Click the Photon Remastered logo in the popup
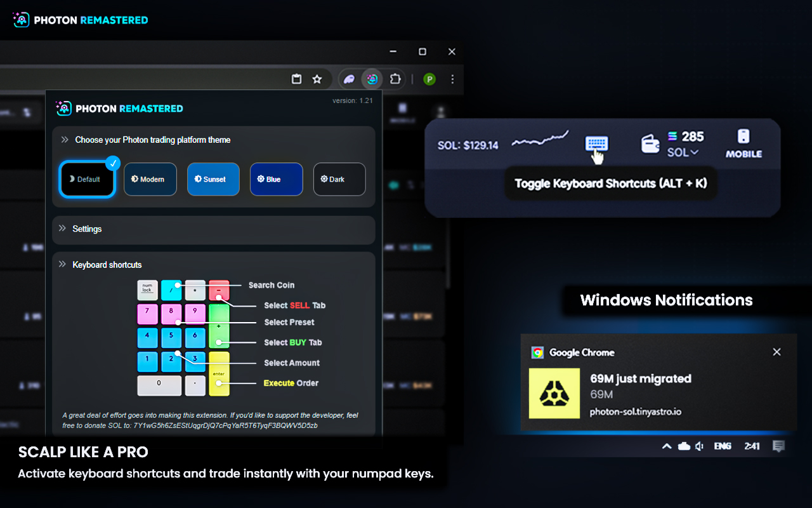 coord(120,109)
